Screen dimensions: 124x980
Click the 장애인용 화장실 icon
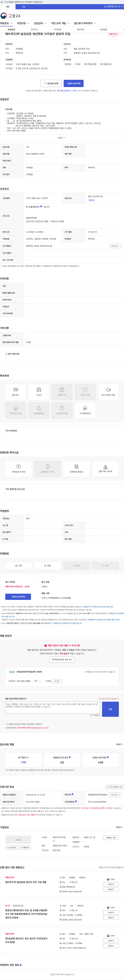click(x=76, y=469)
